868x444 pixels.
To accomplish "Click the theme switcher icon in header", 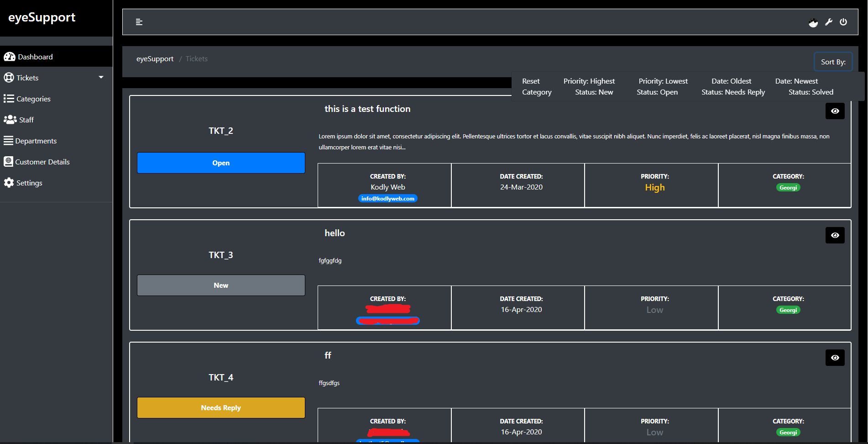I will tap(813, 22).
